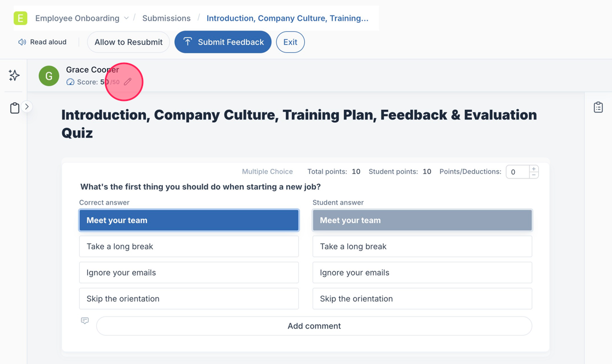
Task: Click the Add comment field
Action: point(314,326)
